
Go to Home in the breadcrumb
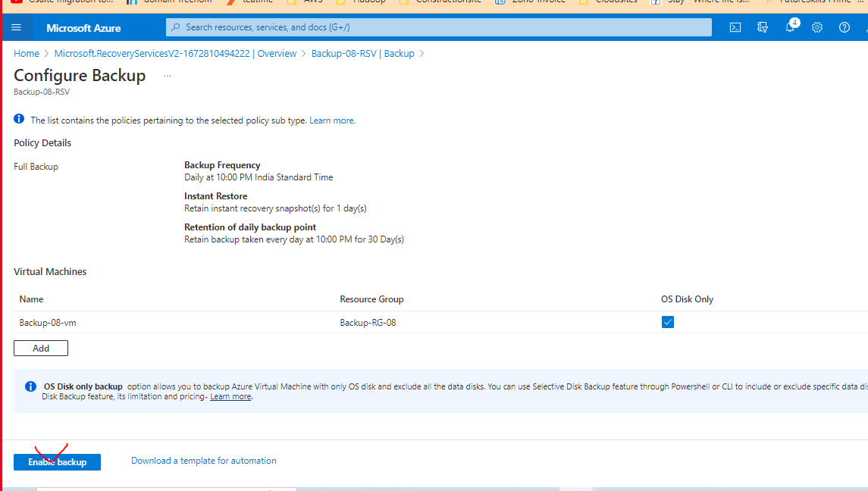coord(27,54)
